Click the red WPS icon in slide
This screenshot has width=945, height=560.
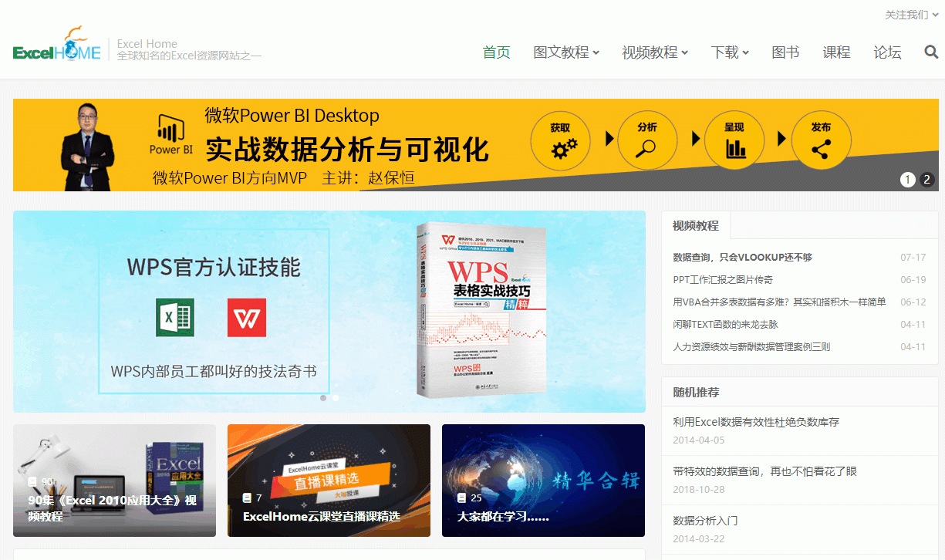(x=247, y=318)
